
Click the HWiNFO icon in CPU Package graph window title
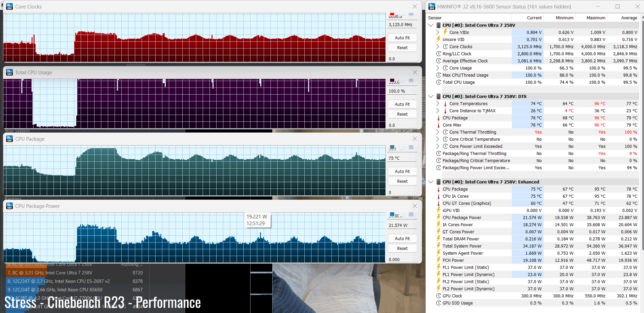9,139
